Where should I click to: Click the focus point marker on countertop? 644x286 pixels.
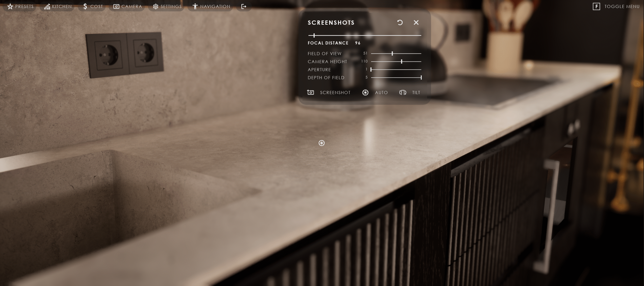tap(321, 143)
